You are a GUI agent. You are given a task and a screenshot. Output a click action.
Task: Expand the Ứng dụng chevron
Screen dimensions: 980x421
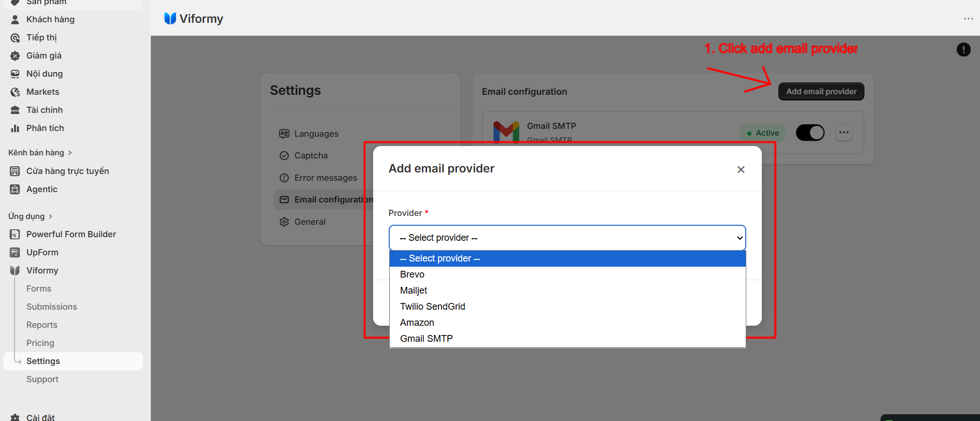point(50,216)
